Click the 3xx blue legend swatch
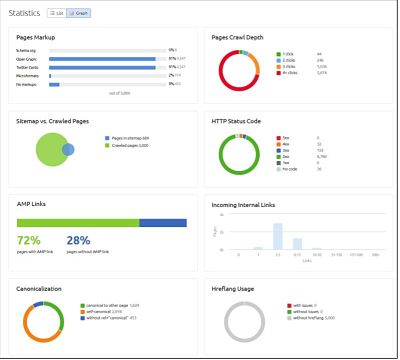This screenshot has width=400, height=360. coord(279,151)
